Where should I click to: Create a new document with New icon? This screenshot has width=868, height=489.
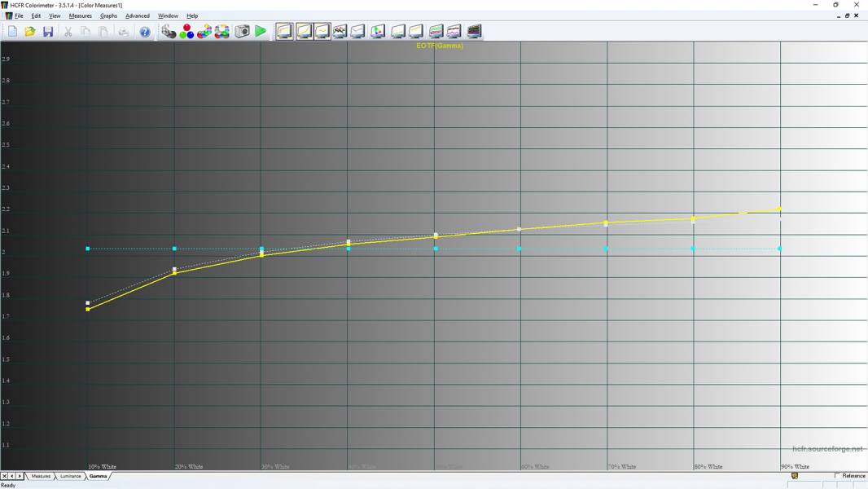(12, 32)
